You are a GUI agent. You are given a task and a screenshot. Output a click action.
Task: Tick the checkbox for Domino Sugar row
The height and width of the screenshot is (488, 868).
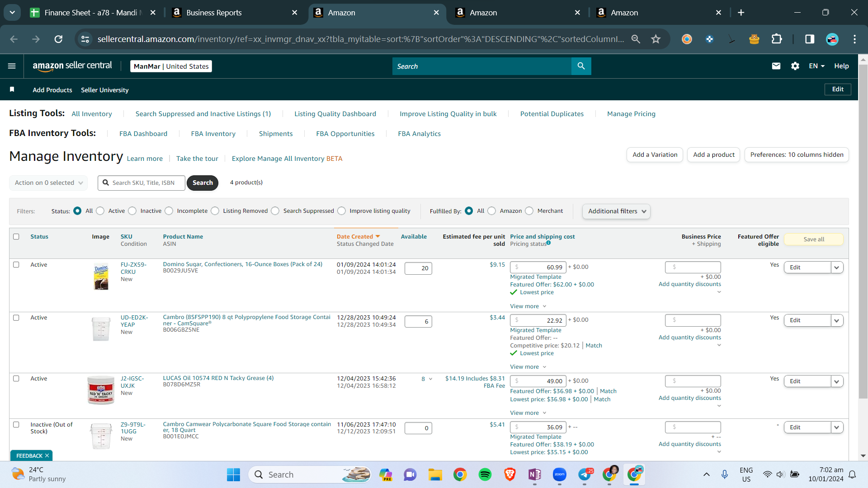click(x=16, y=264)
